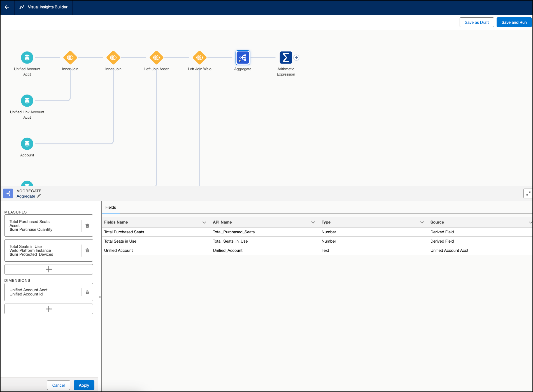Expand the details panel to full size
Viewport: 533px width, 392px height.
click(528, 193)
